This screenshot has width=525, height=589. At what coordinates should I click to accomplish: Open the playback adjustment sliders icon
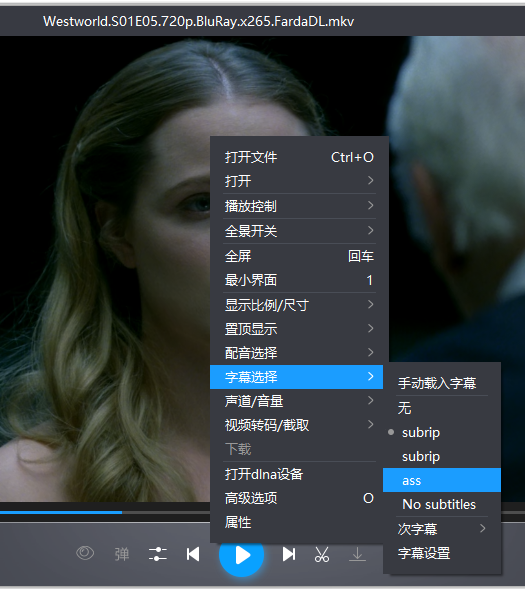coord(158,554)
